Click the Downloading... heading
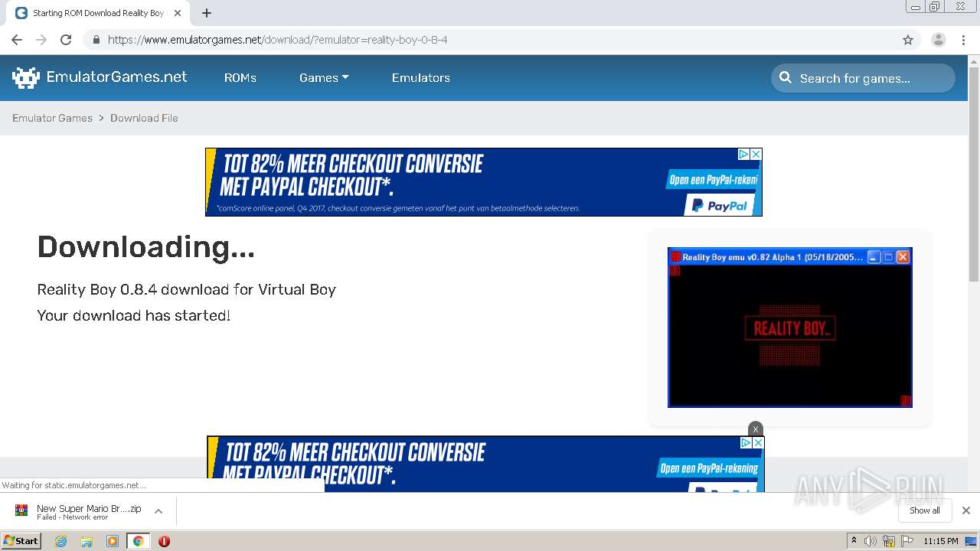This screenshot has width=980, height=551. click(145, 247)
